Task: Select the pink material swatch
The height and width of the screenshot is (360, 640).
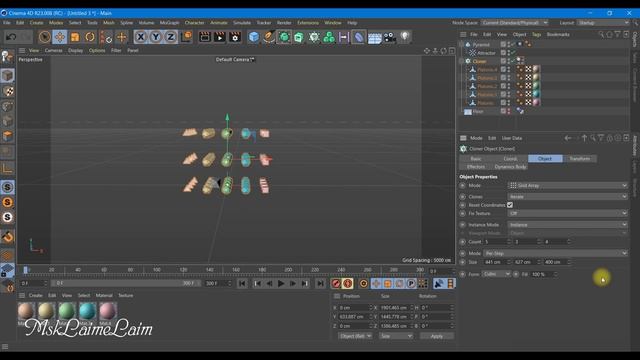Action: pos(107,311)
